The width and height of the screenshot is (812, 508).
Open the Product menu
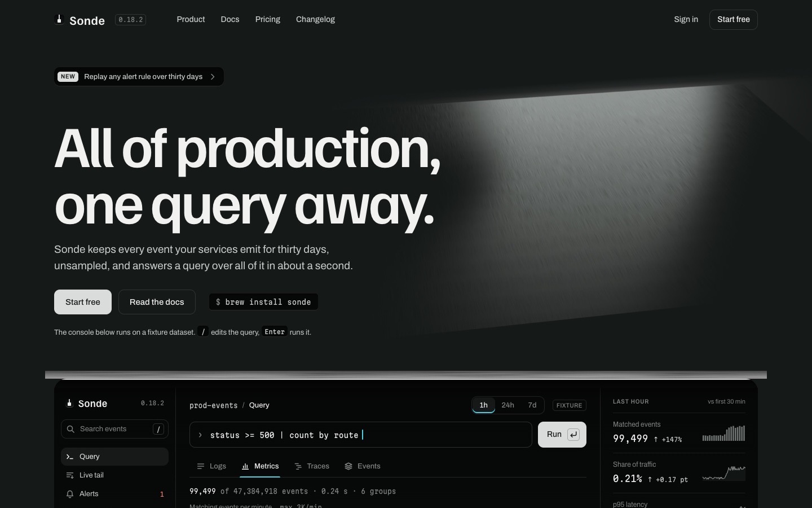(191, 19)
